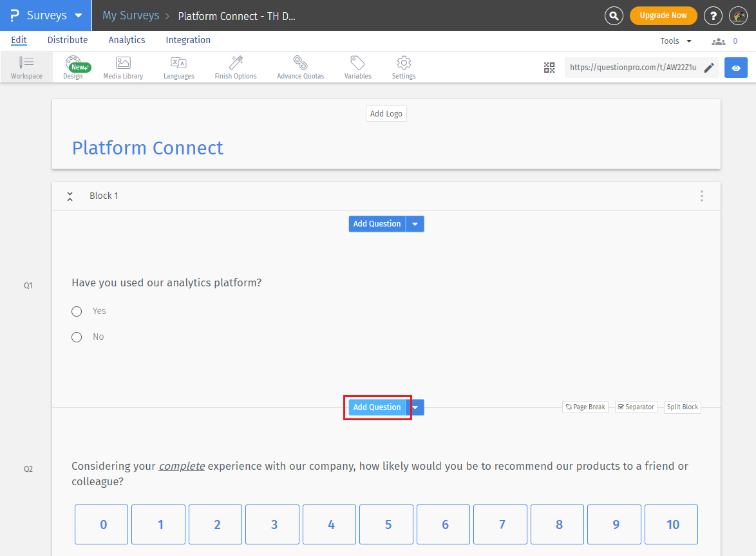Select the Yes radio option
The height and width of the screenshot is (556, 756).
(77, 311)
